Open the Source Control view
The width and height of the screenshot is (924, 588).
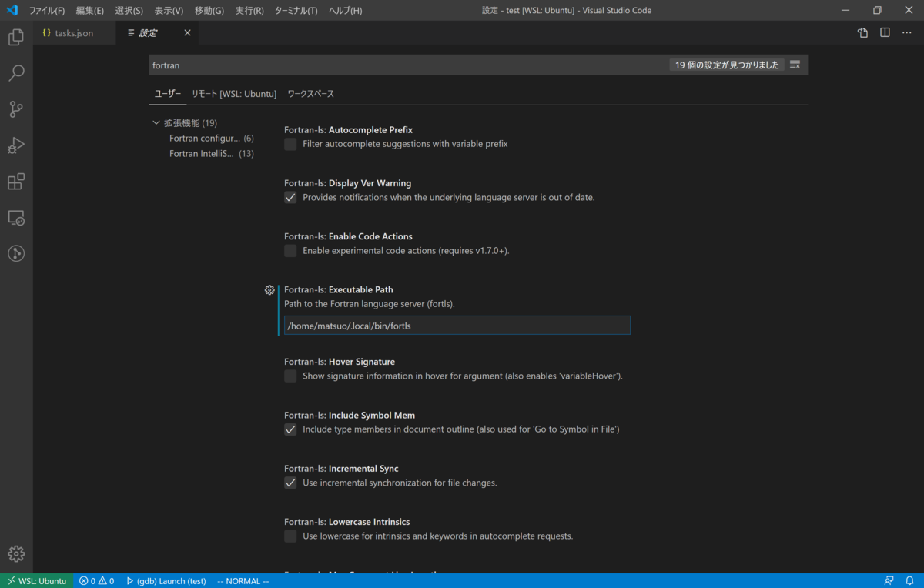(16, 109)
